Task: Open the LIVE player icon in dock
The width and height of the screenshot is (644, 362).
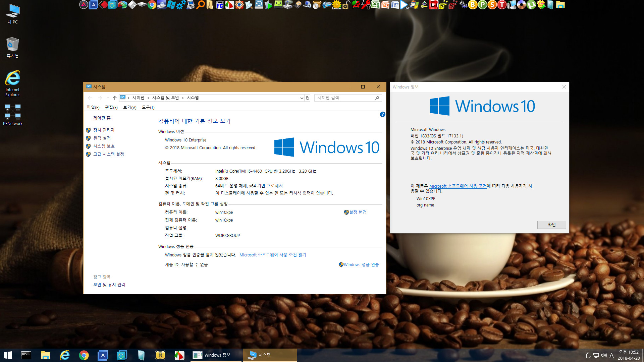Action: coord(405,5)
